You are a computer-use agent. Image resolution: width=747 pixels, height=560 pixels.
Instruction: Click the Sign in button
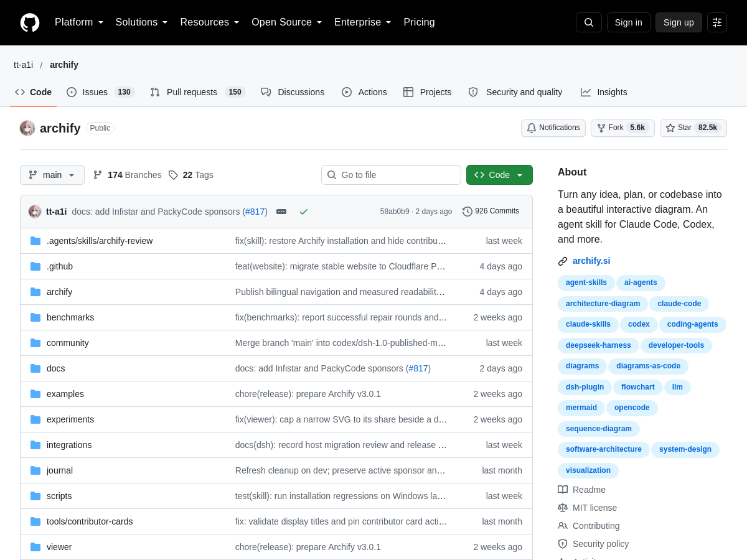tap(629, 22)
